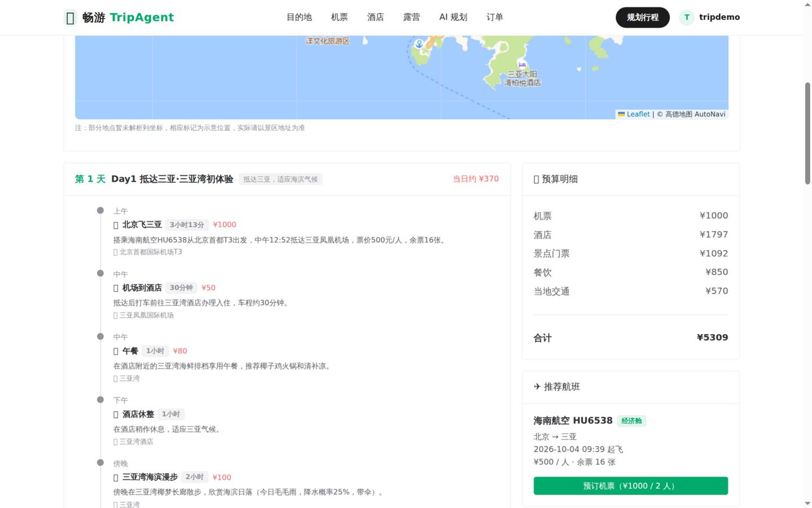Click the location pin by 北京首都国际机场T3

[116, 252]
